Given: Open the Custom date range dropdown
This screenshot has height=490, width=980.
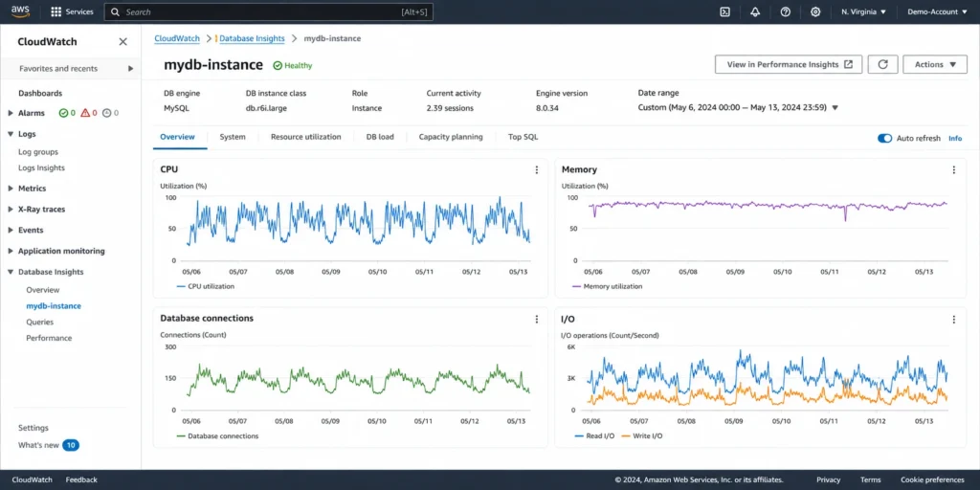Looking at the screenshot, I should [x=738, y=107].
